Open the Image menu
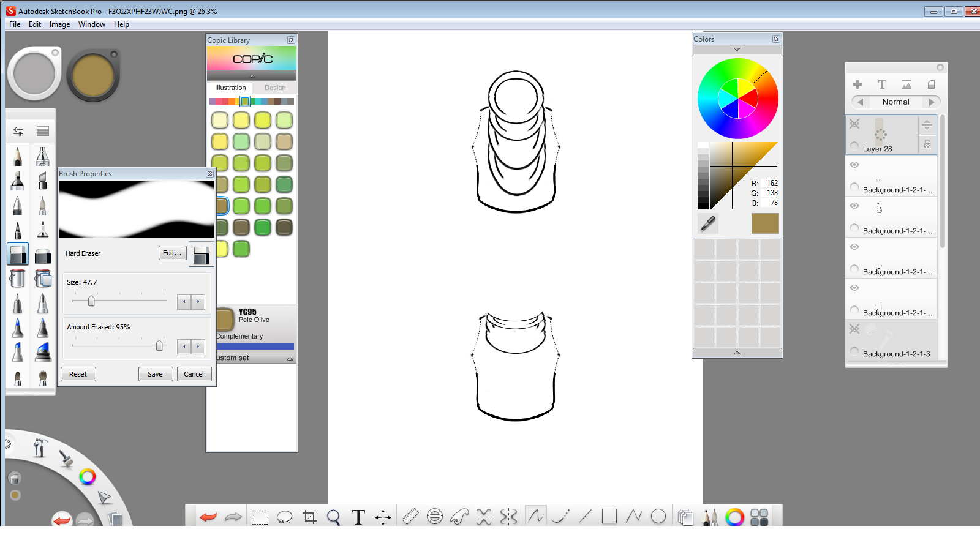Image resolution: width=980 pixels, height=551 pixels. pos(59,24)
